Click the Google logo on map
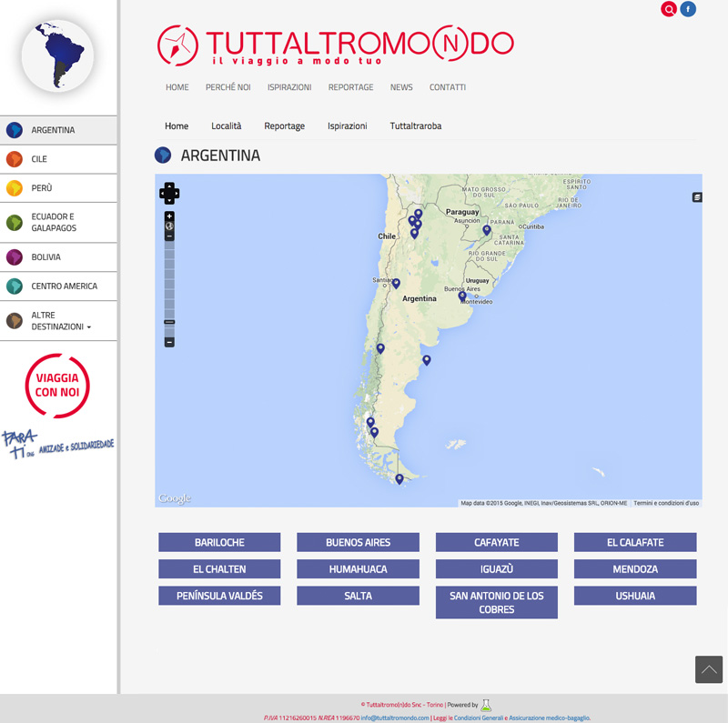Screen dimensions: 728x723 coord(175,498)
